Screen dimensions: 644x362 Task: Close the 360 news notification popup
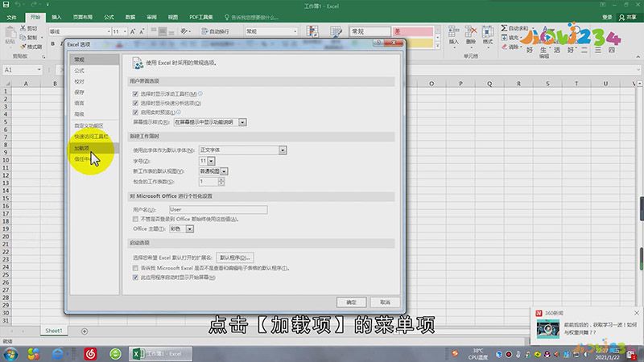[637, 313]
